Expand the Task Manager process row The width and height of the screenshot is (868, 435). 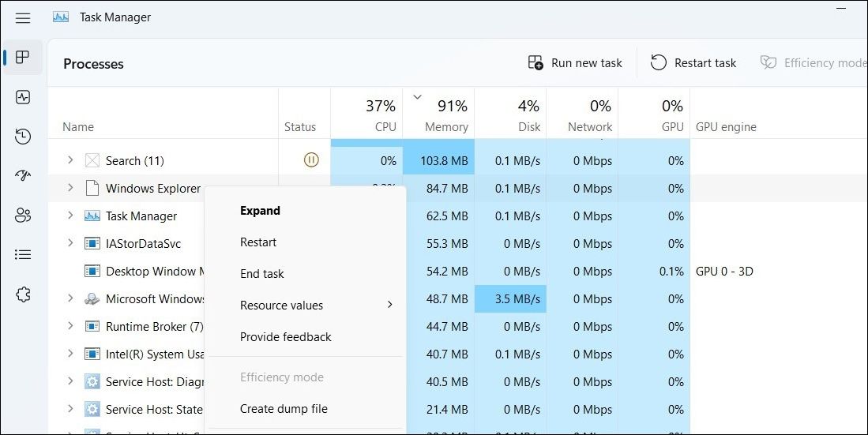[x=70, y=216]
